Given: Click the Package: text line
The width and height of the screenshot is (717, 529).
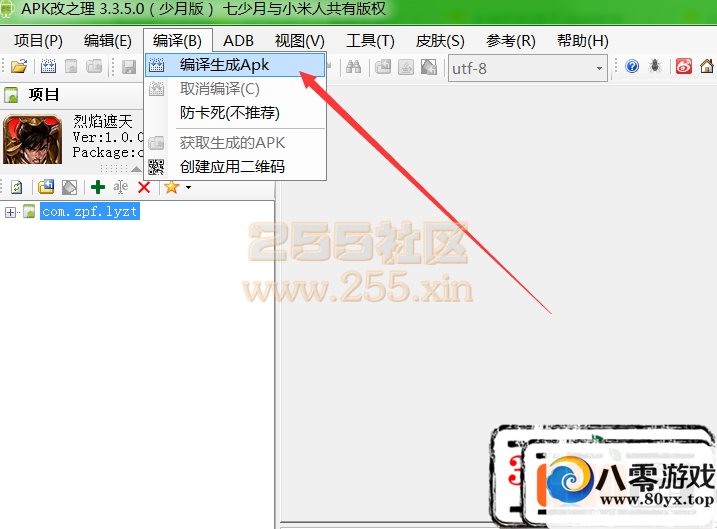Looking at the screenshot, I should [108, 152].
